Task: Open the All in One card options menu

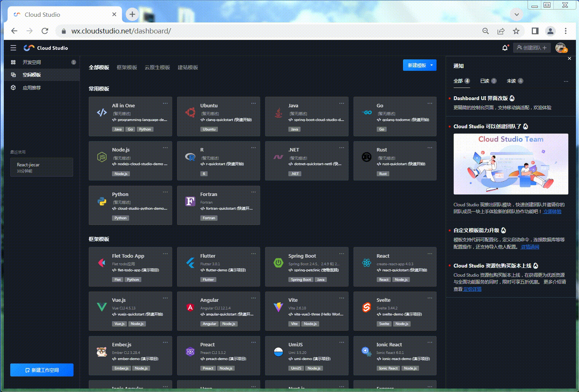Action: (x=165, y=103)
